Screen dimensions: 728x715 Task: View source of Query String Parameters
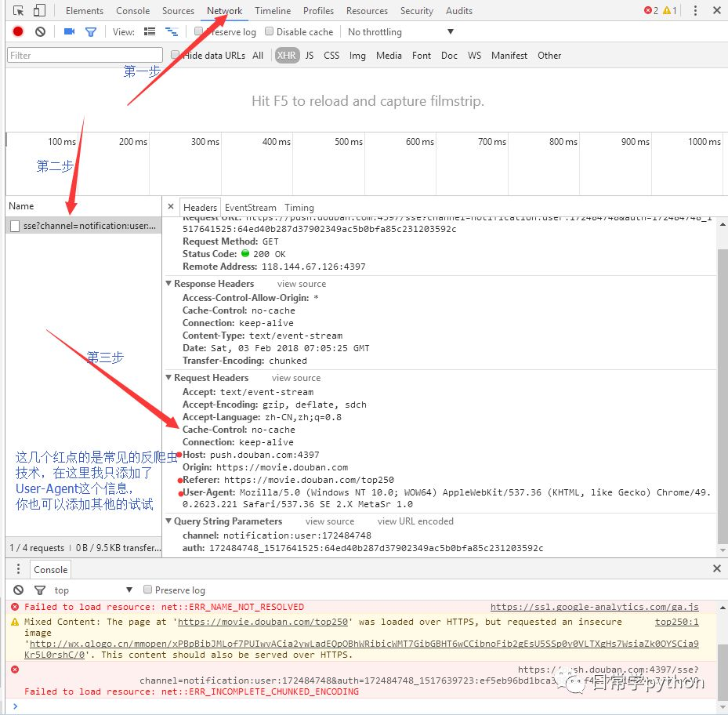tap(330, 521)
